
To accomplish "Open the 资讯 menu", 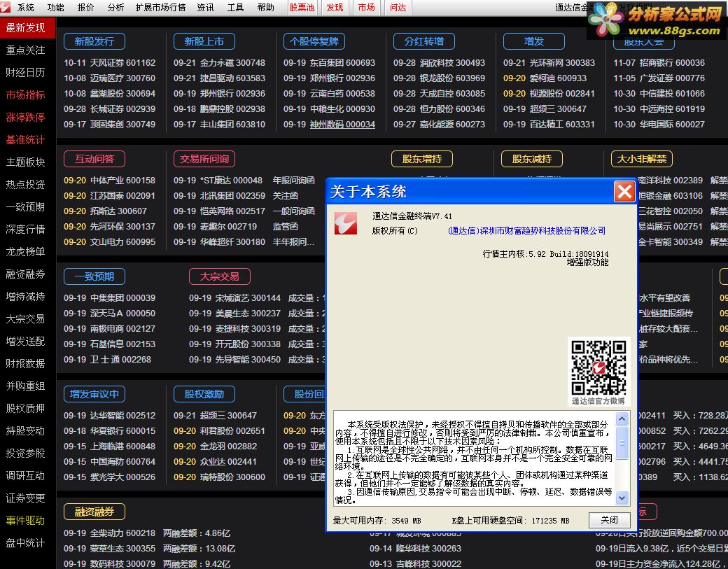I will (205, 8).
